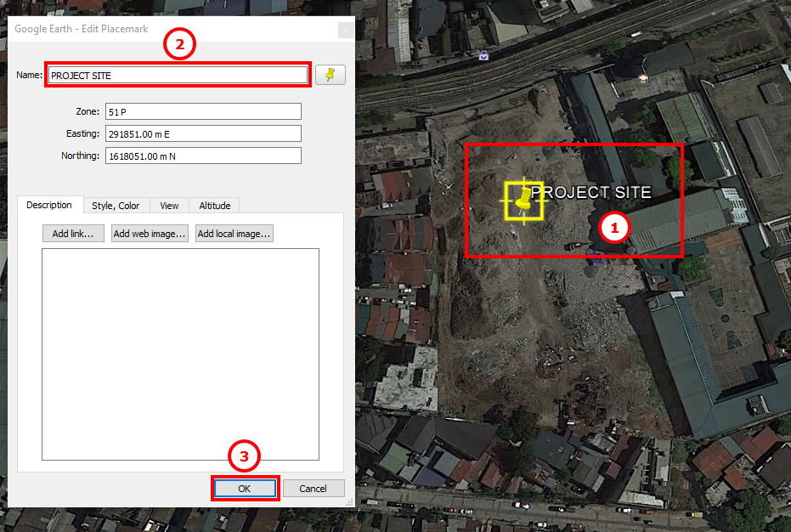This screenshot has width=791, height=532.
Task: Click inside the empty description text area
Action: [180, 354]
